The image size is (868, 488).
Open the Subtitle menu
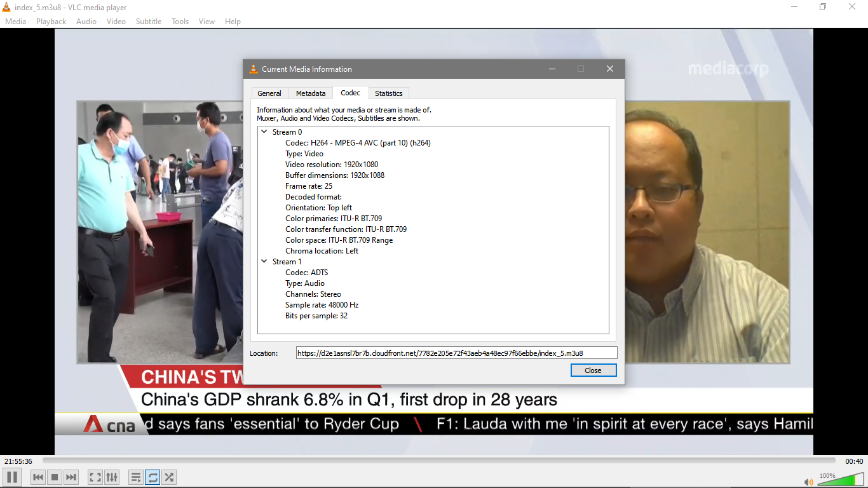click(x=148, y=21)
